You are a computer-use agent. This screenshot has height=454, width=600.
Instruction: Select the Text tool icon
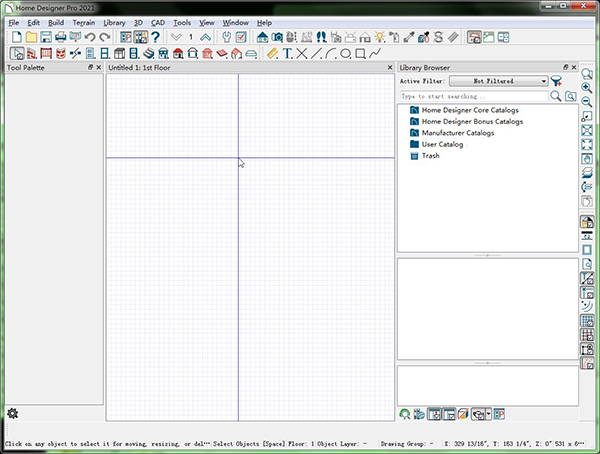click(287, 53)
